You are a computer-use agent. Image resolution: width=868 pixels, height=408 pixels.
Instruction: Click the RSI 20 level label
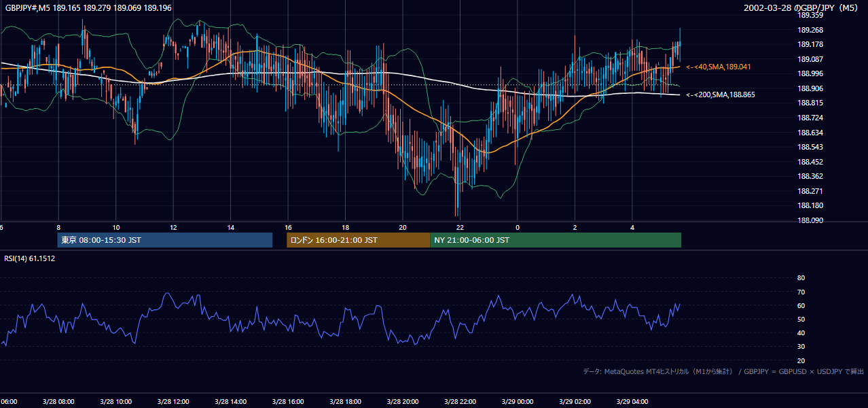[x=801, y=360]
